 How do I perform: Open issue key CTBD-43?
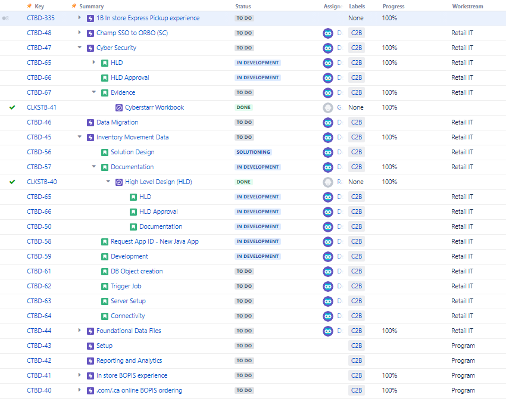click(39, 346)
